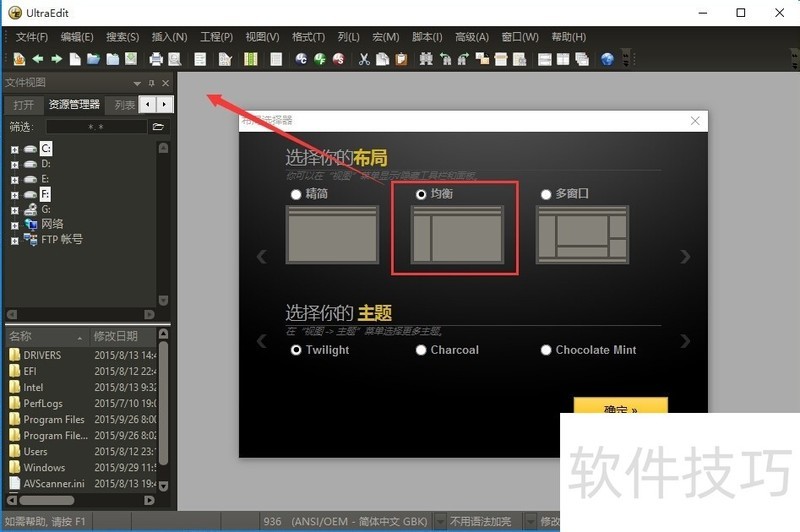Print the document with the printer icon

[156, 59]
